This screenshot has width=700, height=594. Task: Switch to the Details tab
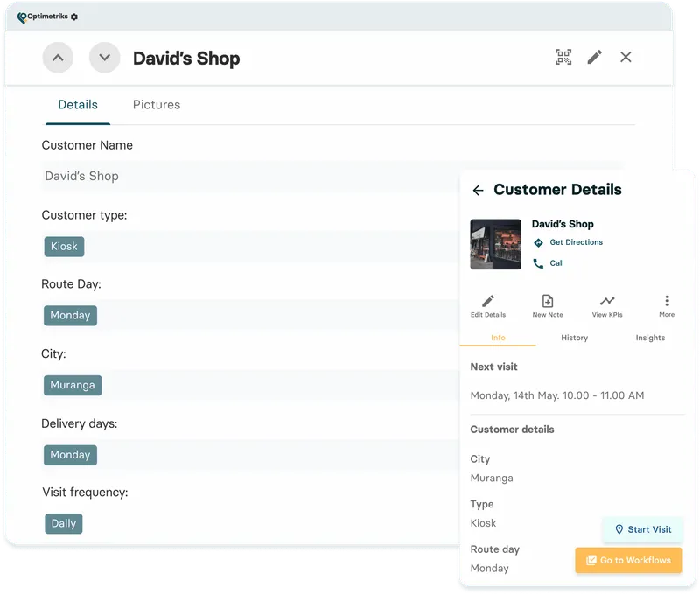pos(78,105)
